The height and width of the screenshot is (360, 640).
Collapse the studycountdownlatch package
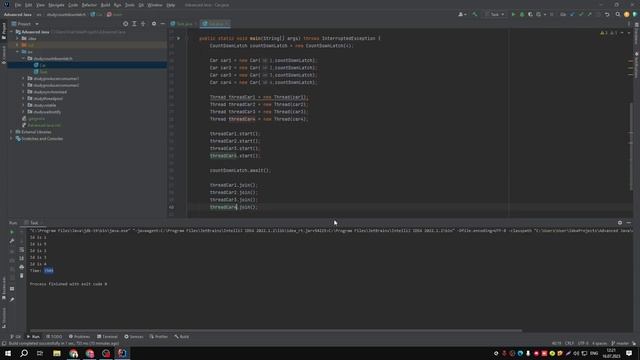coord(23,58)
